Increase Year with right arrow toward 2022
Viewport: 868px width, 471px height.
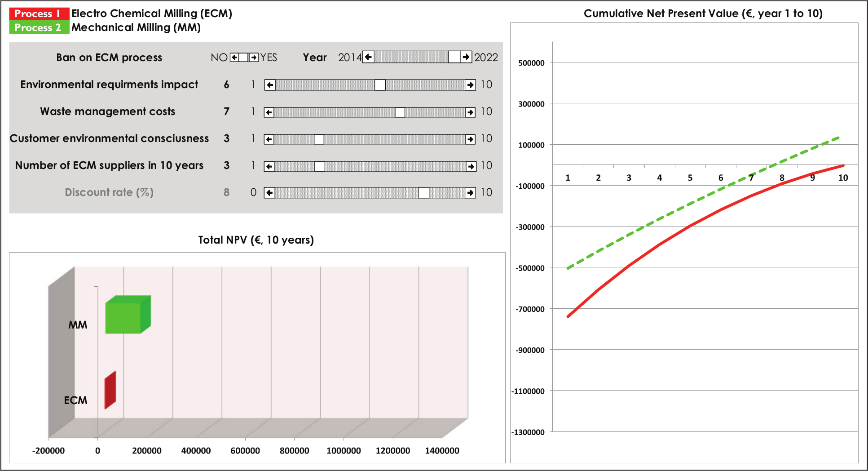pyautogui.click(x=466, y=57)
